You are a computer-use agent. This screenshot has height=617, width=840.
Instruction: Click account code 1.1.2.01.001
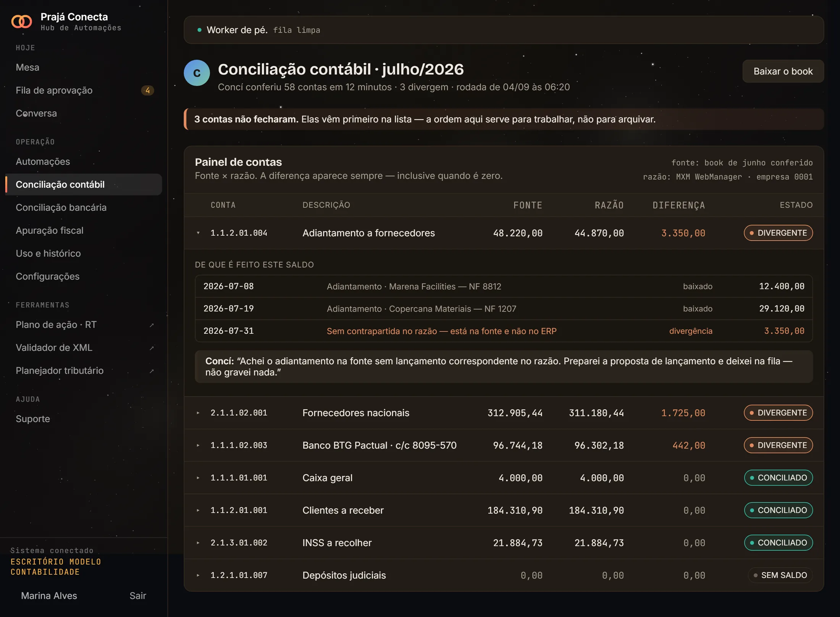tap(239, 510)
